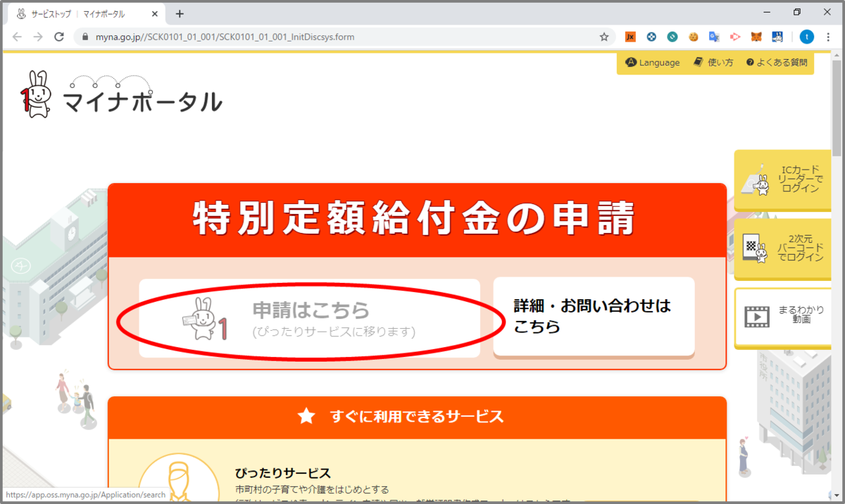Reload the page with the refresh icon

tap(59, 37)
